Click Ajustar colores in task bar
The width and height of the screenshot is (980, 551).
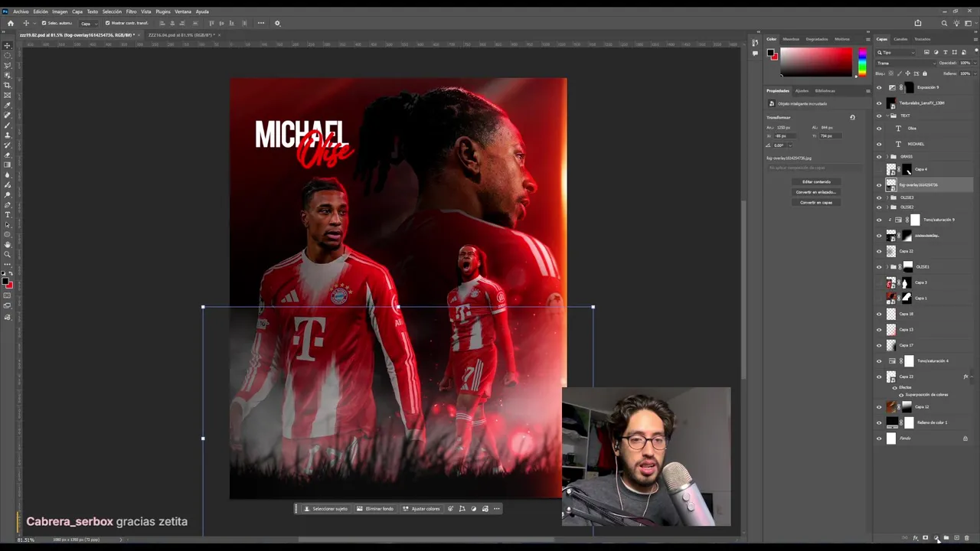(422, 509)
